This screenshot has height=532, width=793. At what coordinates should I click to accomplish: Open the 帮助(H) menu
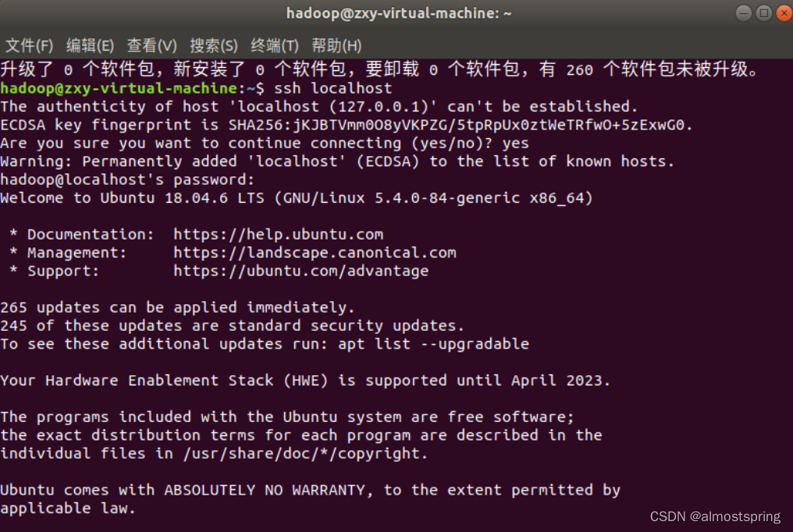[x=336, y=45]
